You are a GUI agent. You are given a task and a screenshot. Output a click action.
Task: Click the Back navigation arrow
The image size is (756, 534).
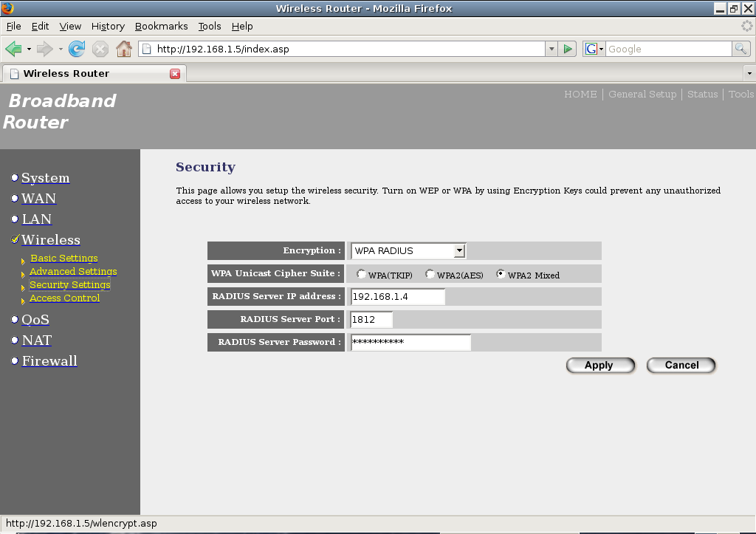(13, 49)
